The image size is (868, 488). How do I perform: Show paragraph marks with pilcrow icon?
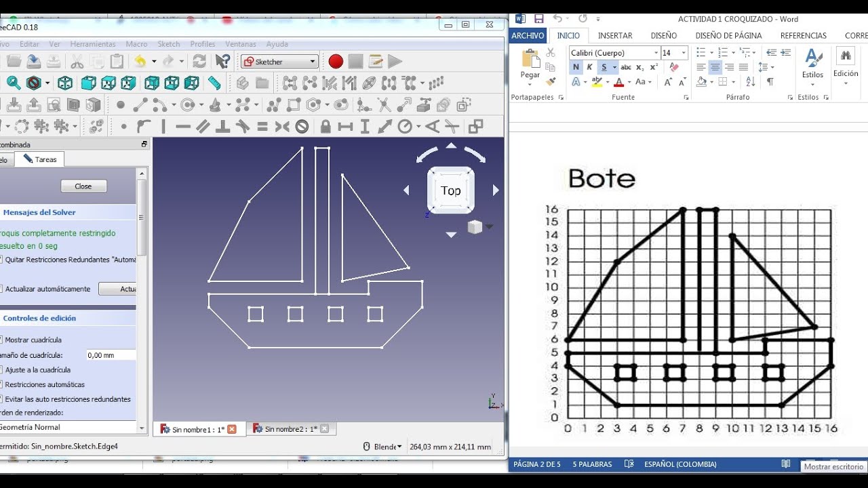[x=770, y=81]
